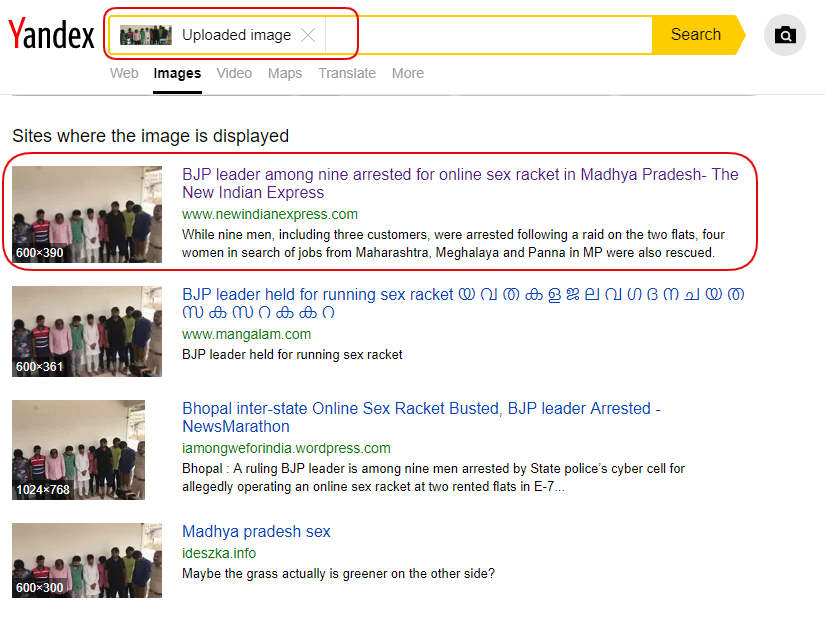825x617 pixels.
Task: Click the yellow Search button
Action: (696, 35)
